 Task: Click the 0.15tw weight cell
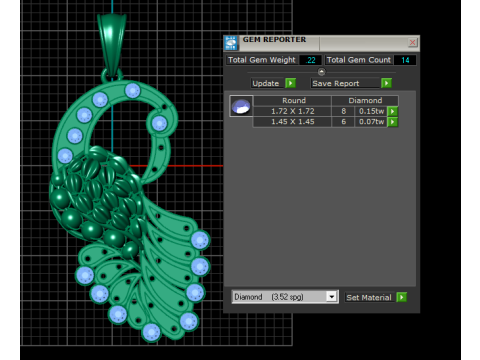pyautogui.click(x=371, y=111)
